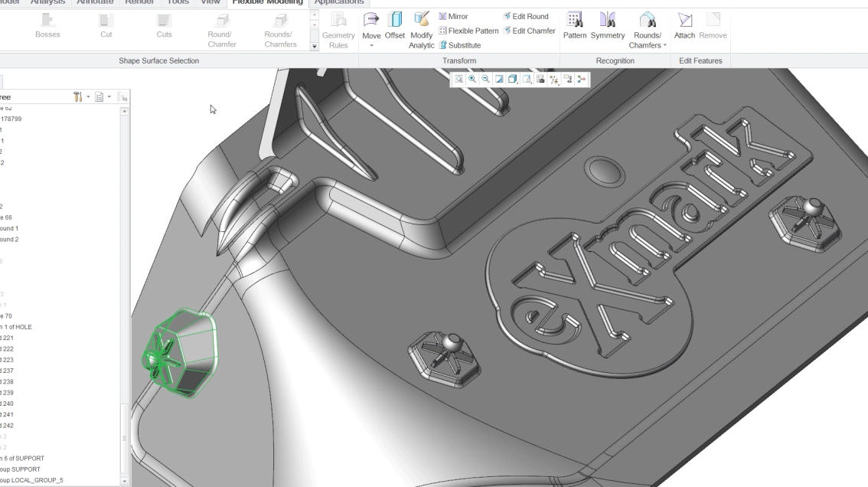Choose the Cuts shape selection tool
This screenshot has width=868, height=487.
pos(164,26)
